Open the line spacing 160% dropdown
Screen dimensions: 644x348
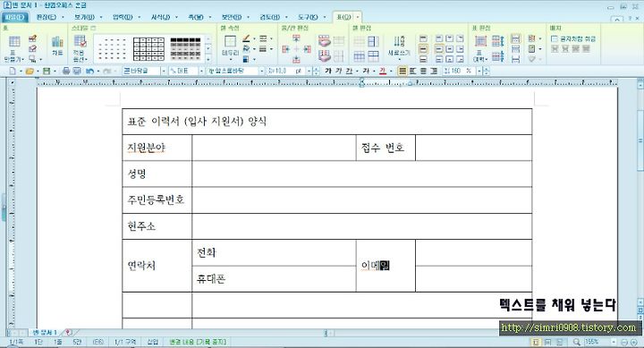coord(479,71)
